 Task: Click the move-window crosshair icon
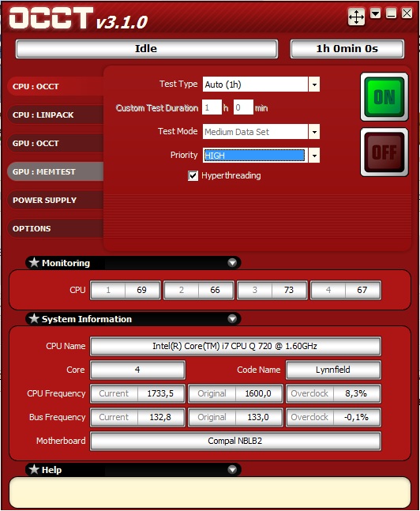coord(356,17)
